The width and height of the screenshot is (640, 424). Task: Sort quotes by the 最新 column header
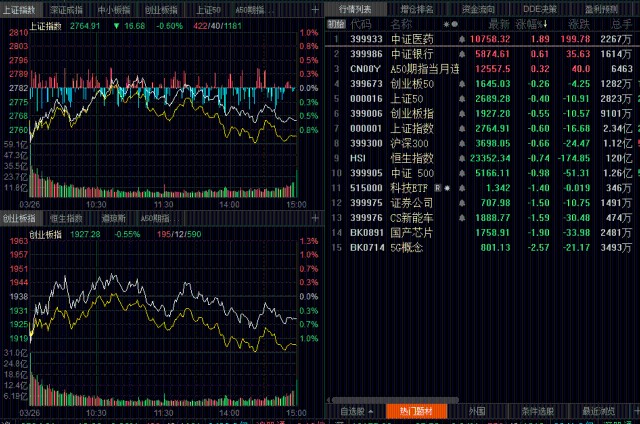(x=499, y=24)
